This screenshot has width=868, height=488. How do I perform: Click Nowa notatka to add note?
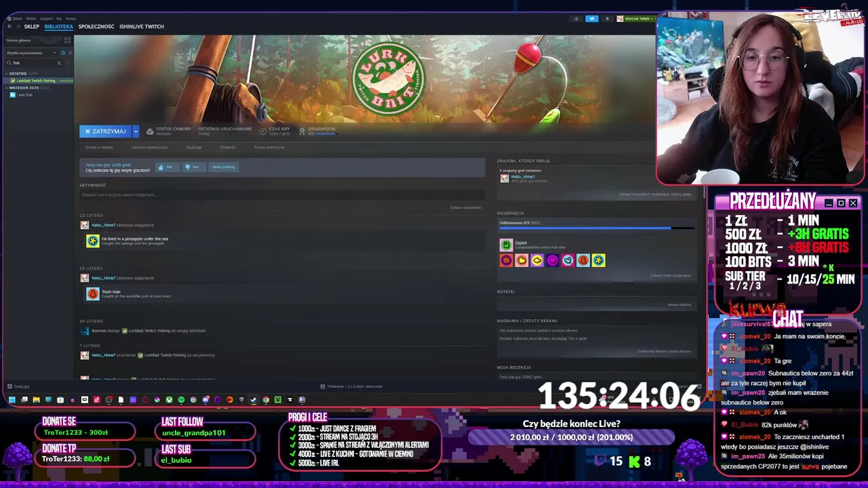pyautogui.click(x=679, y=304)
